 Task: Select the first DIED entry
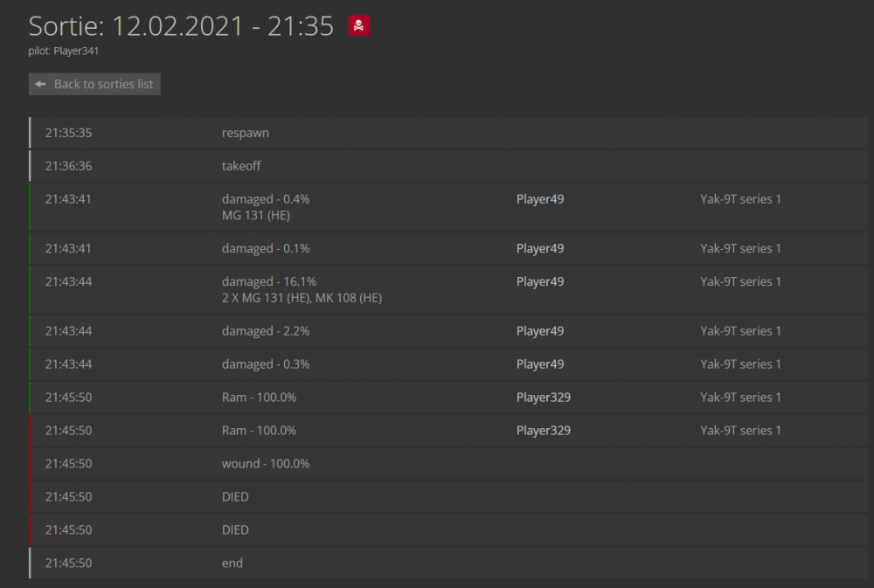pyautogui.click(x=235, y=497)
